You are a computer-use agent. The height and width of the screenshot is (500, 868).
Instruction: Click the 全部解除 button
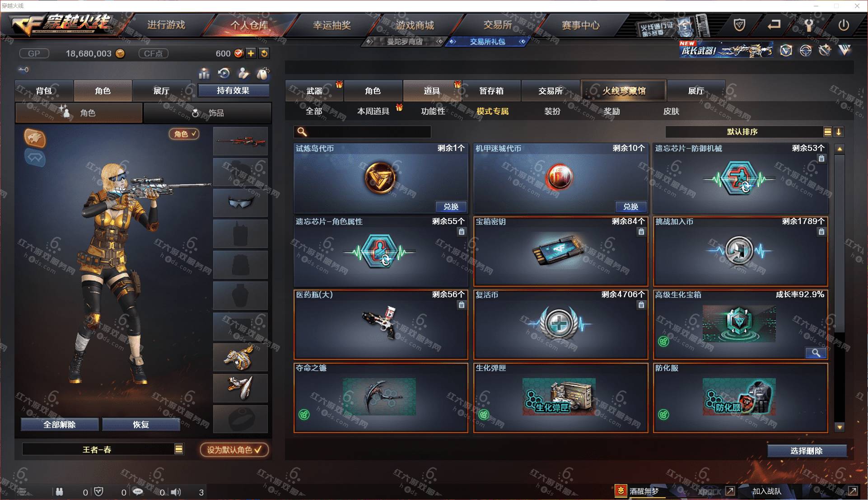tap(60, 425)
